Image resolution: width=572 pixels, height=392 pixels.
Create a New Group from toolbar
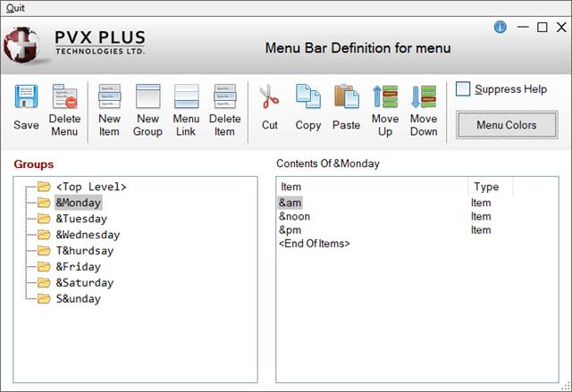(x=147, y=97)
